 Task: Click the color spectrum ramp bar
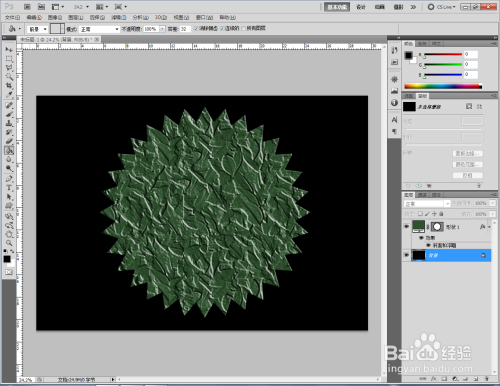443,86
